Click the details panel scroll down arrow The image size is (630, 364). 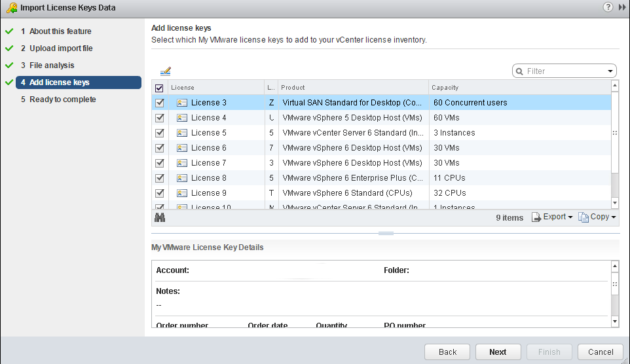[x=615, y=321]
